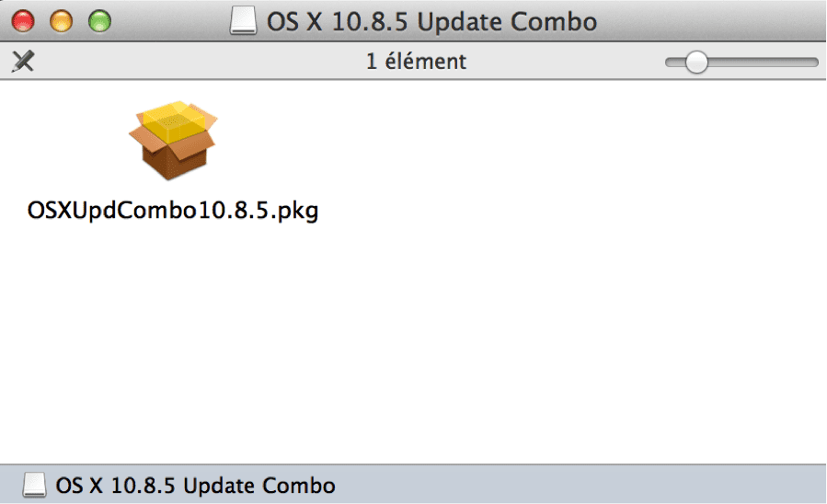827x504 pixels.
Task: Close the window with the red button
Action: click(x=22, y=21)
